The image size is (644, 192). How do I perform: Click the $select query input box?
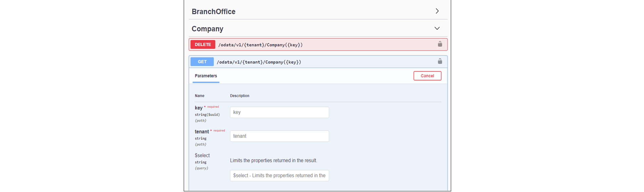pos(279,175)
